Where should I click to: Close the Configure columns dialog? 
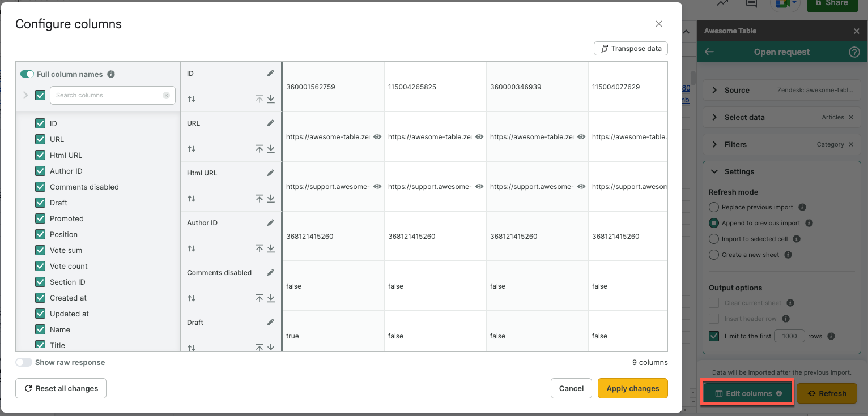pyautogui.click(x=659, y=24)
